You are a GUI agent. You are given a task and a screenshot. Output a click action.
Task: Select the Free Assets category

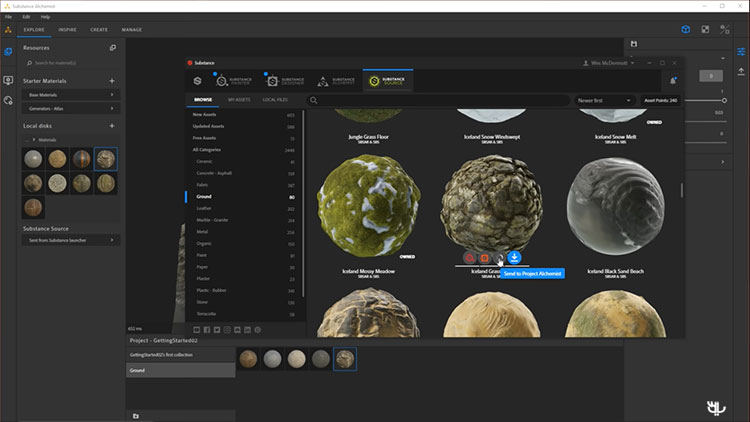[x=205, y=138]
